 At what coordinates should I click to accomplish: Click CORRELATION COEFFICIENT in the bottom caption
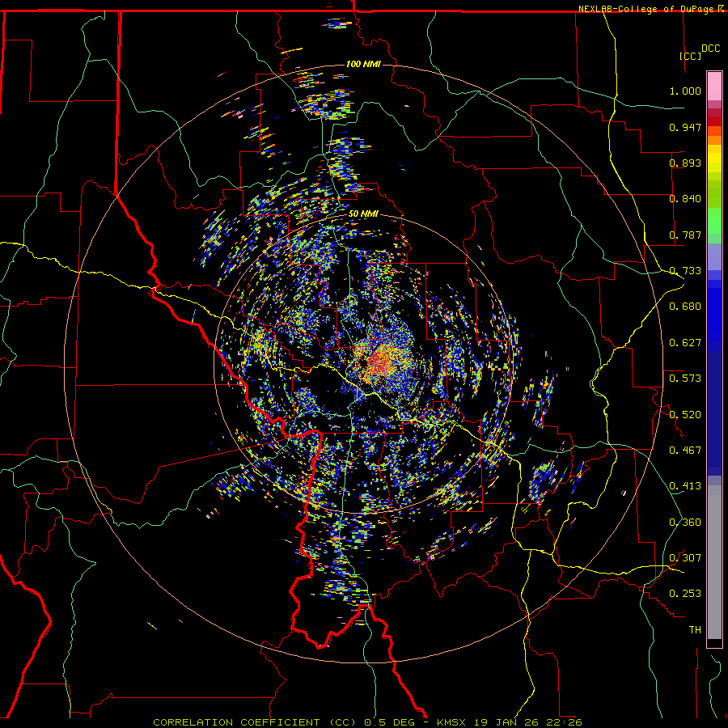pos(236,722)
